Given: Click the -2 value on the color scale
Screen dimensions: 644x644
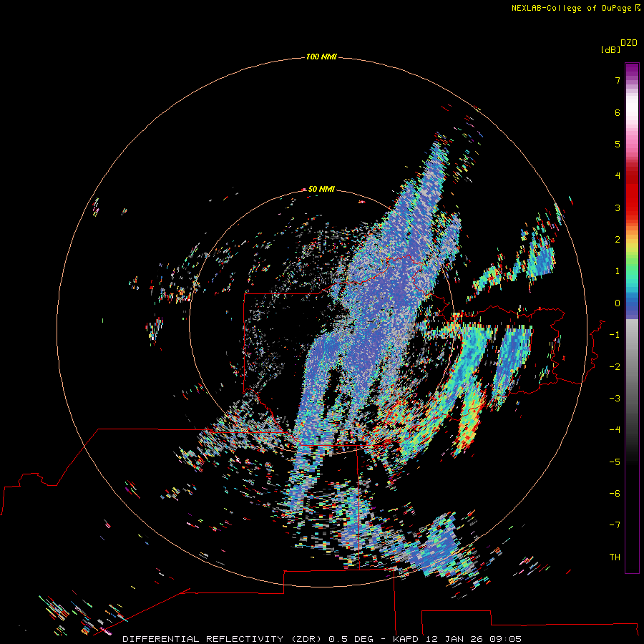Looking at the screenshot, I should (615, 367).
